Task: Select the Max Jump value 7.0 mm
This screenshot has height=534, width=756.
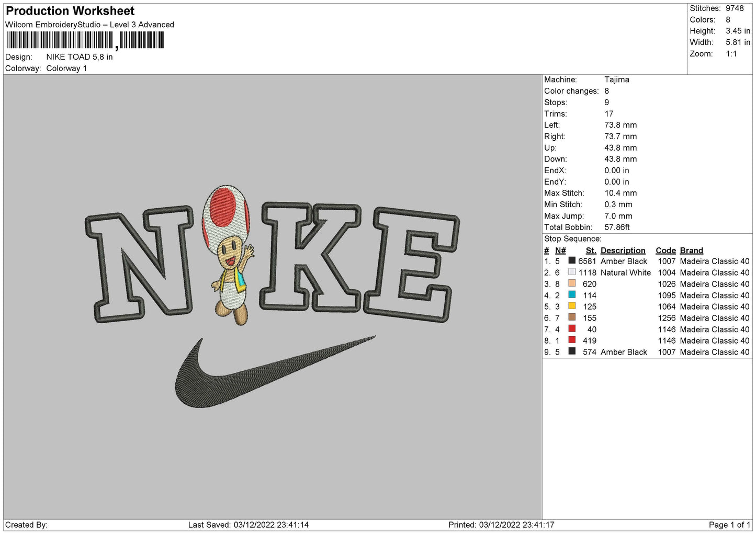Action: point(618,216)
